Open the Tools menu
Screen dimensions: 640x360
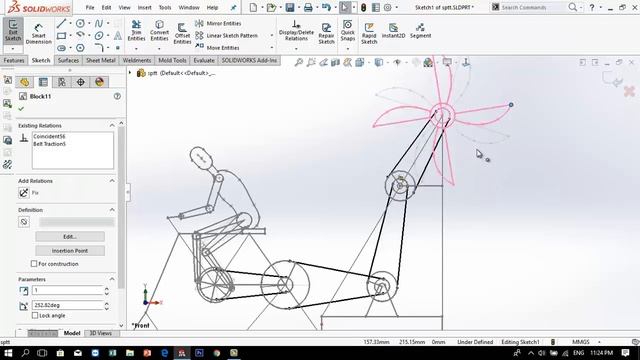(165, 7)
